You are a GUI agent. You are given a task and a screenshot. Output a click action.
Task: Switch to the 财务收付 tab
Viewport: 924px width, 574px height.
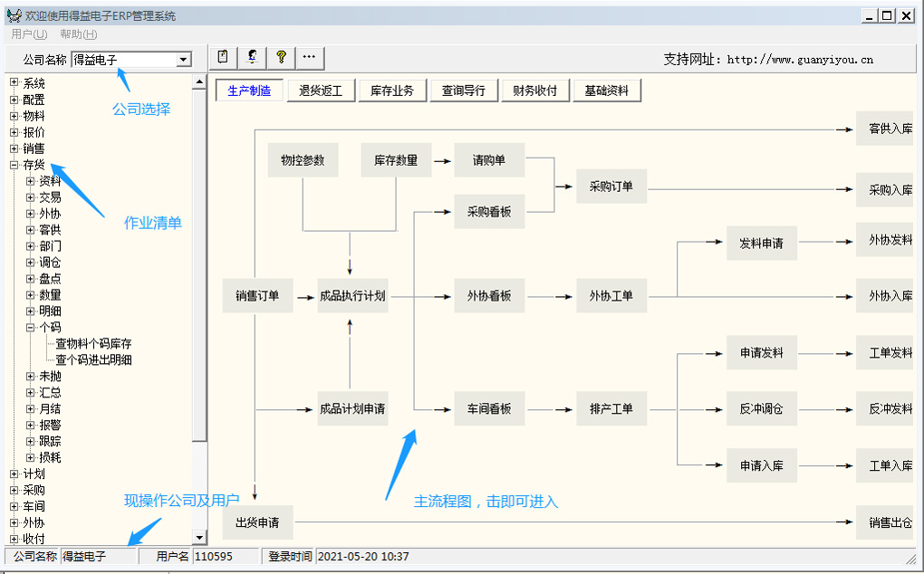click(534, 91)
